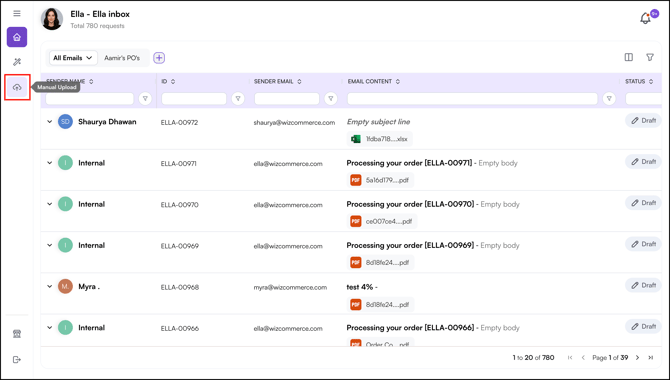Expand the ELLA-00966 Internal row

(50, 328)
